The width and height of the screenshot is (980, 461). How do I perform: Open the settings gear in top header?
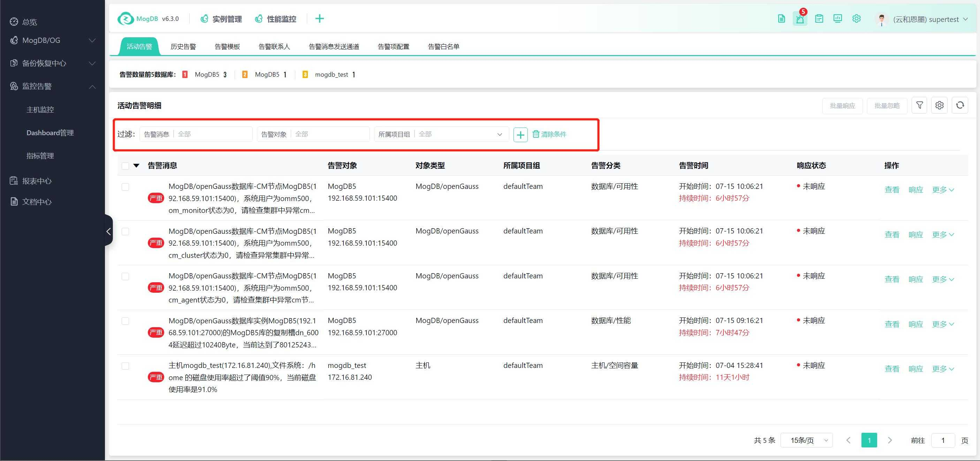pyautogui.click(x=856, y=18)
